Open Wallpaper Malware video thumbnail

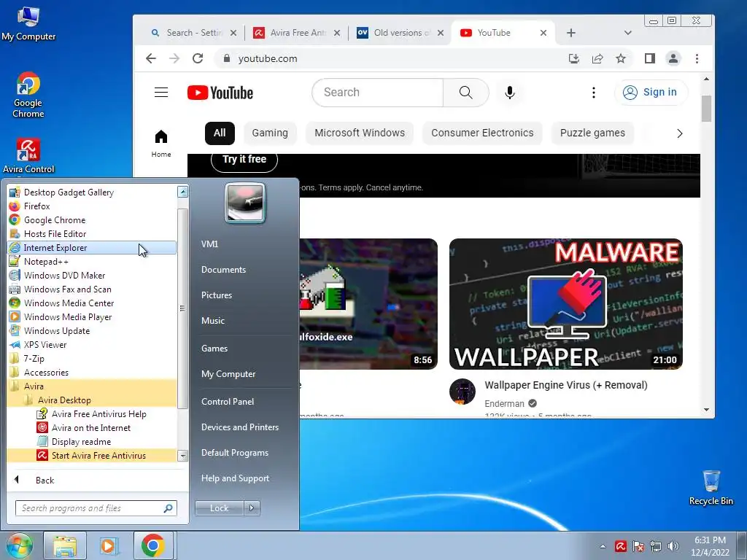pos(566,304)
